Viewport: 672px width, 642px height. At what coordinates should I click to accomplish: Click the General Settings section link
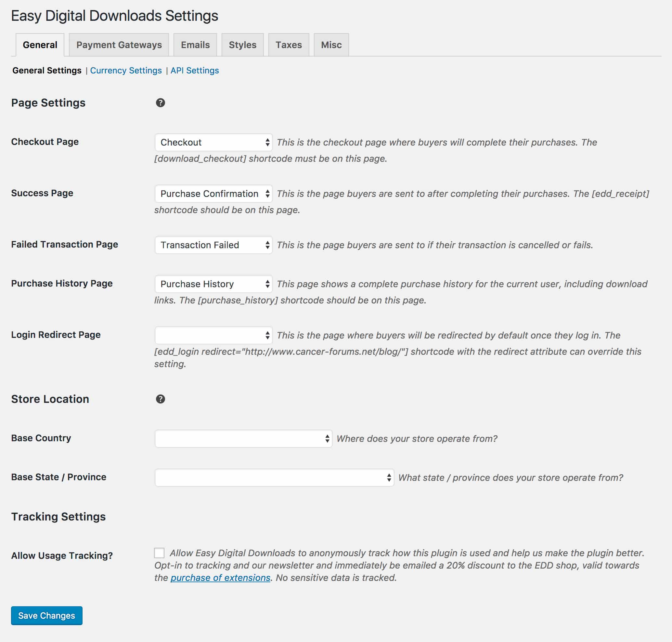click(47, 71)
